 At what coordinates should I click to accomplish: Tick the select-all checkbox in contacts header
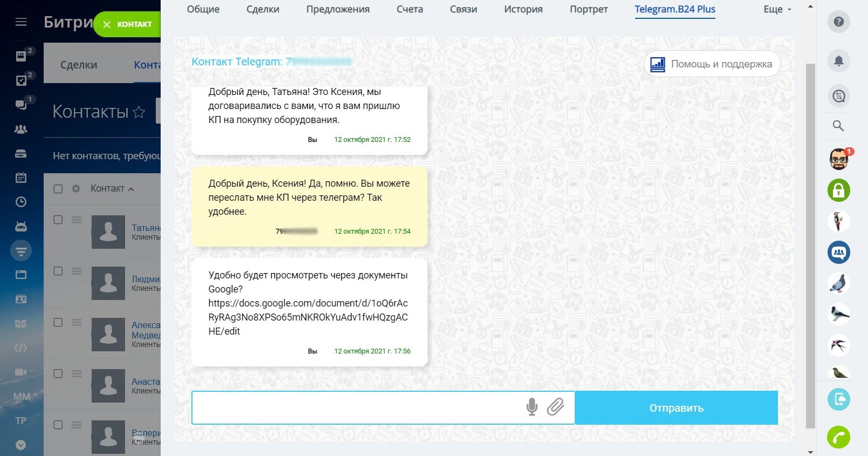58,189
